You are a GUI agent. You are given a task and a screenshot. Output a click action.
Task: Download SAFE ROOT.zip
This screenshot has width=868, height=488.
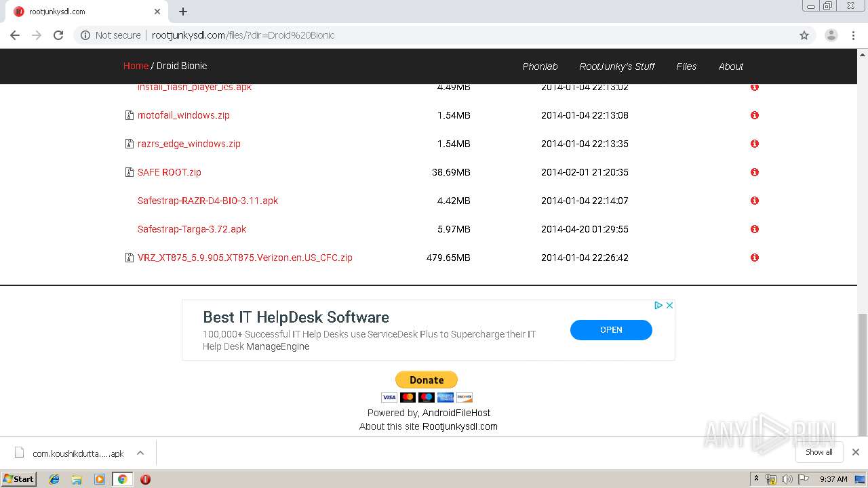[170, 172]
